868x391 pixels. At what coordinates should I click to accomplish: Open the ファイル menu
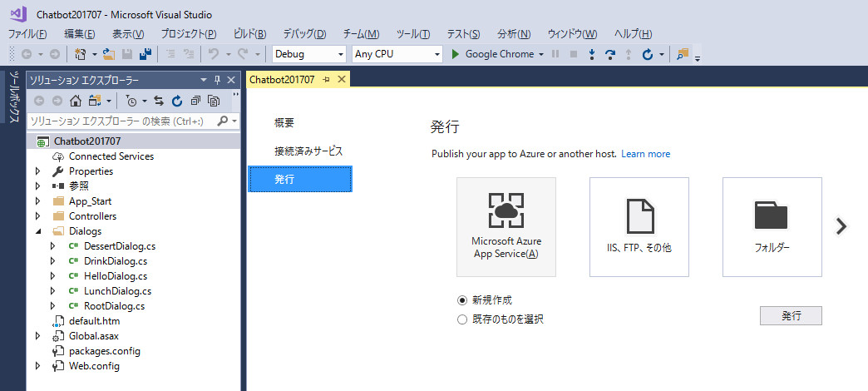pyautogui.click(x=27, y=34)
